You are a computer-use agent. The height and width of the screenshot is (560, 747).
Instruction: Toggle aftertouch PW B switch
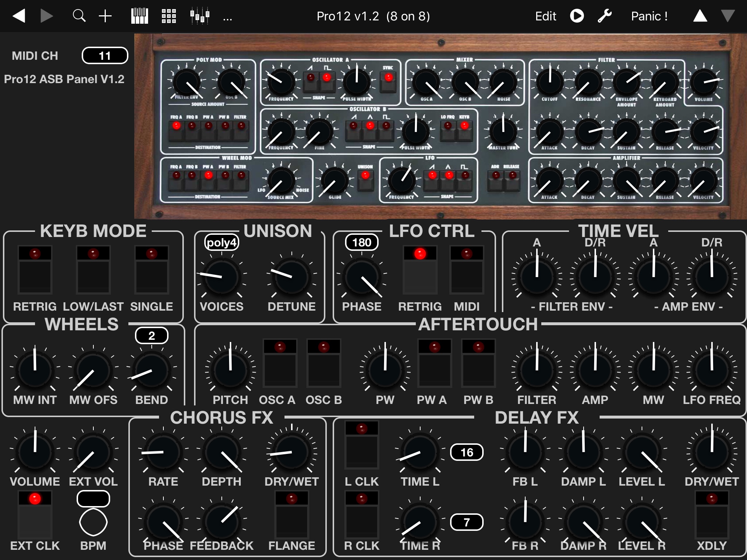pyautogui.click(x=479, y=363)
